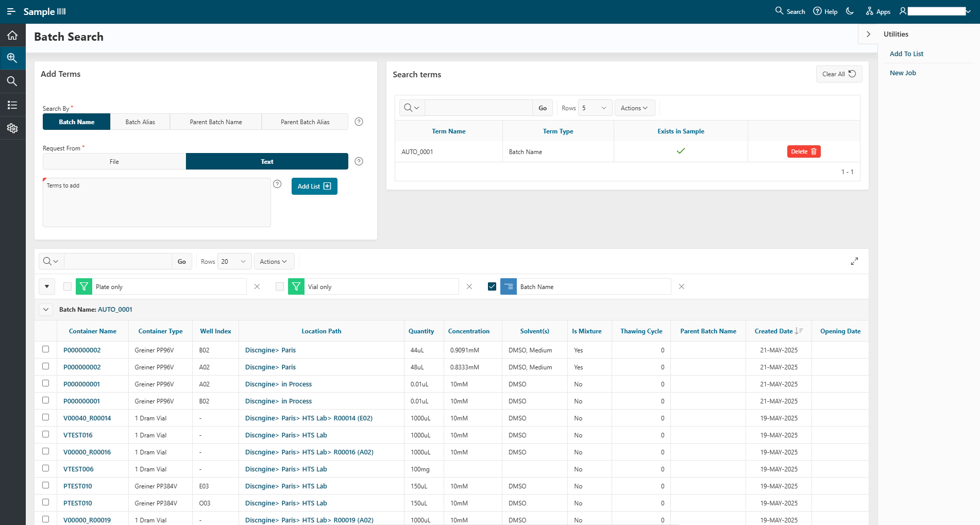
Task: Click the Search icon in top bar
Action: click(790, 11)
